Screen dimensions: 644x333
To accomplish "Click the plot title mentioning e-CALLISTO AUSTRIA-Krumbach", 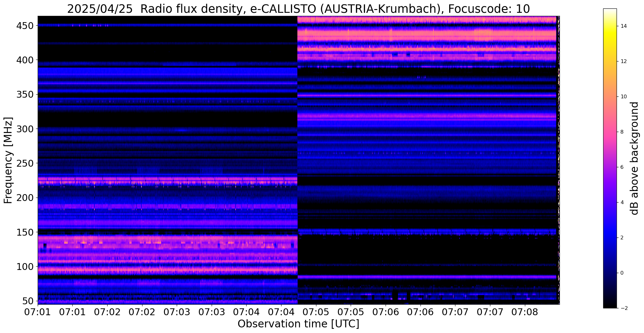I will pyautogui.click(x=298, y=9).
